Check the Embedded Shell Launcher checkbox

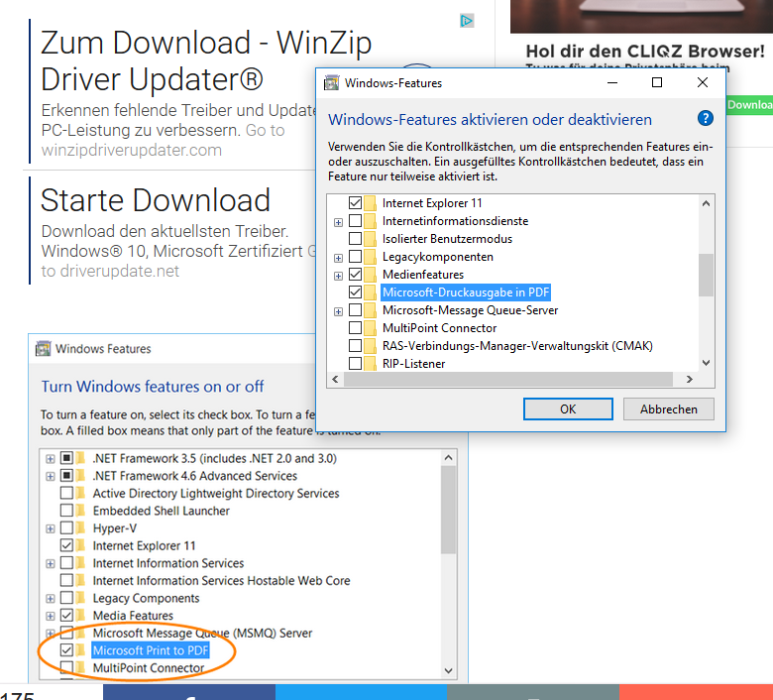66,510
